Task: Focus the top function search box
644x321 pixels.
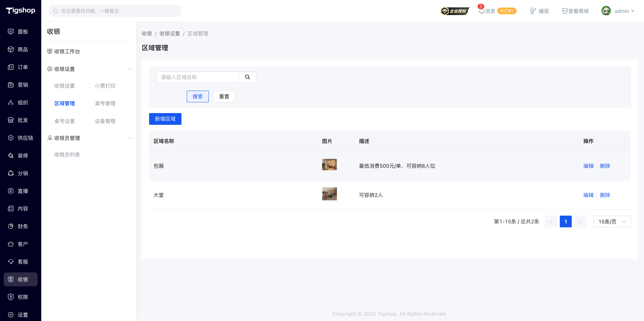Action: (x=115, y=11)
